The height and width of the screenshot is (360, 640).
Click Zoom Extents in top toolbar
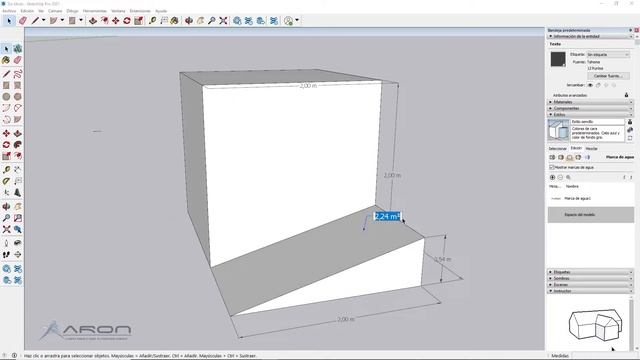[x=223, y=20]
